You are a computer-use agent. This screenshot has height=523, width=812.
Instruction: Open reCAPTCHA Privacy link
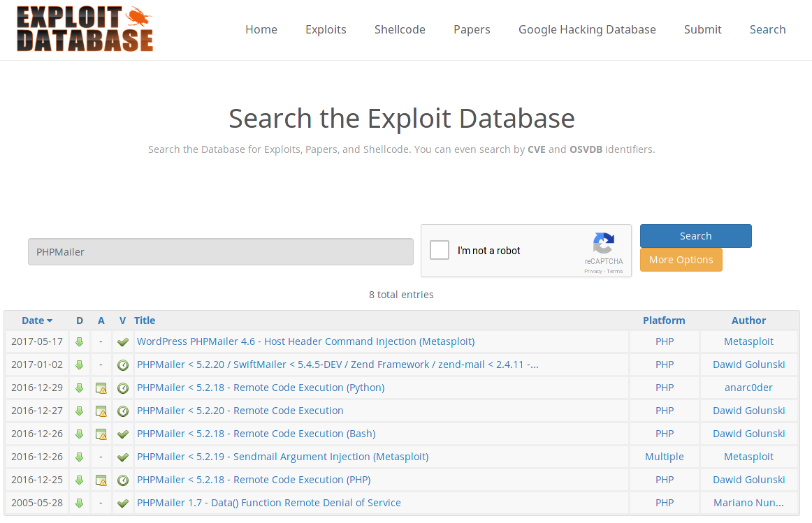click(x=593, y=271)
